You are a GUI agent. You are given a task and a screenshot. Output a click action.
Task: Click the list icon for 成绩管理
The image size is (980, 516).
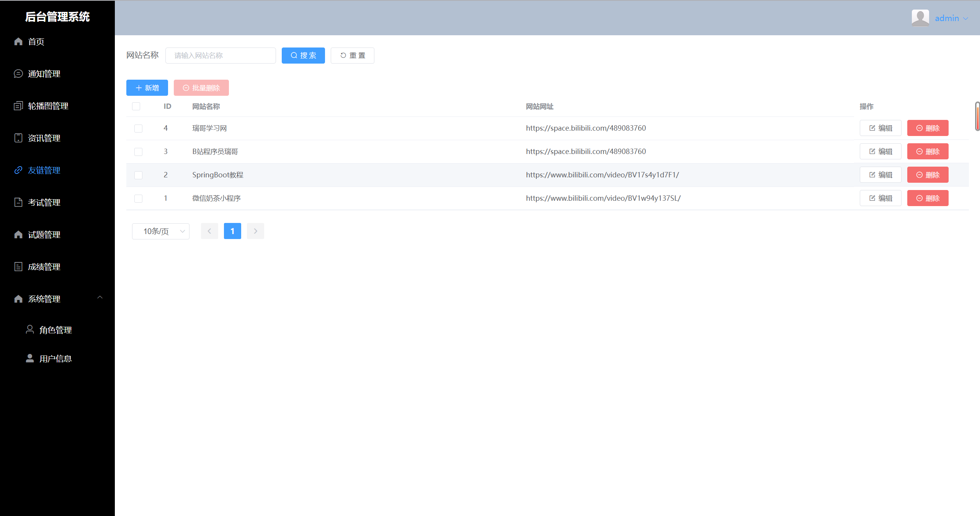click(18, 267)
